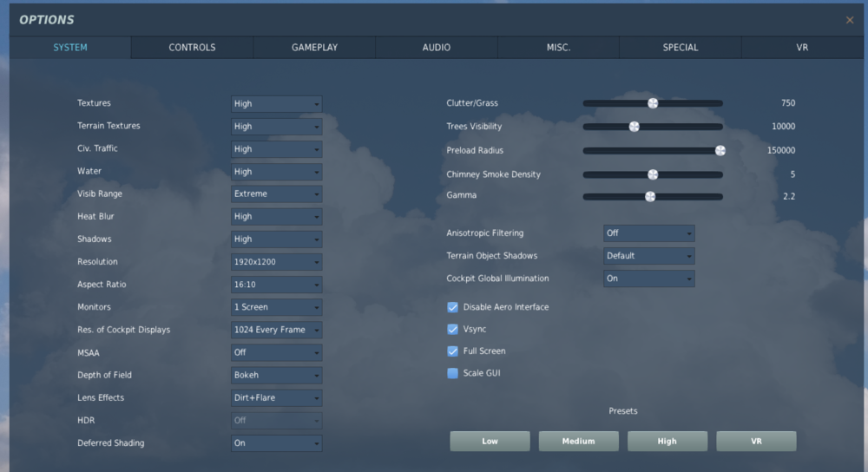
Task: Click the Trees Visibility slider handle
Action: 635,127
